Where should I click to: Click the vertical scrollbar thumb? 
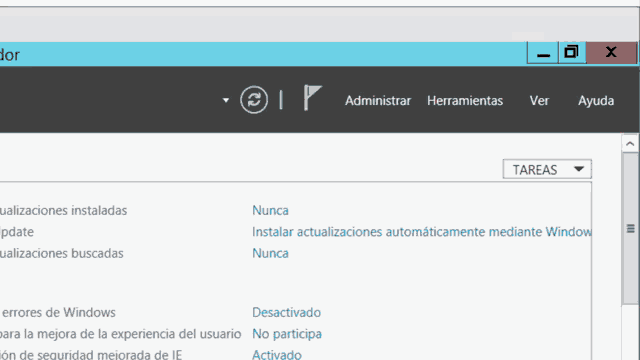coord(630,229)
